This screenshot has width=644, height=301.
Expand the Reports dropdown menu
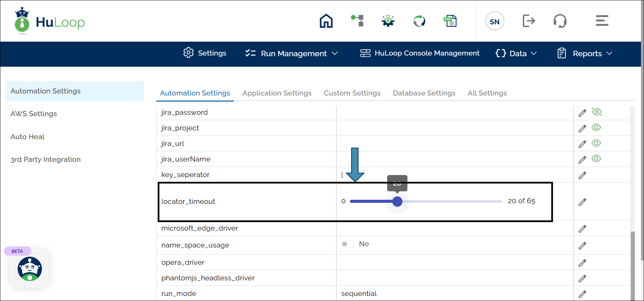[585, 53]
